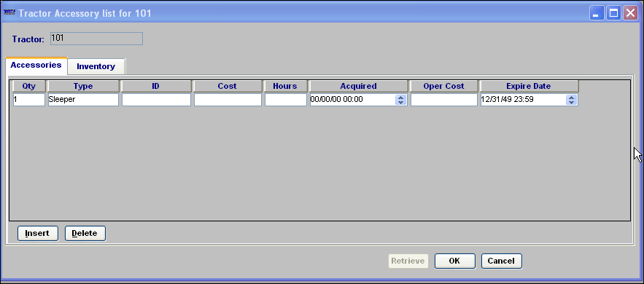
Task: Click the empty Hours field
Action: 285,100
